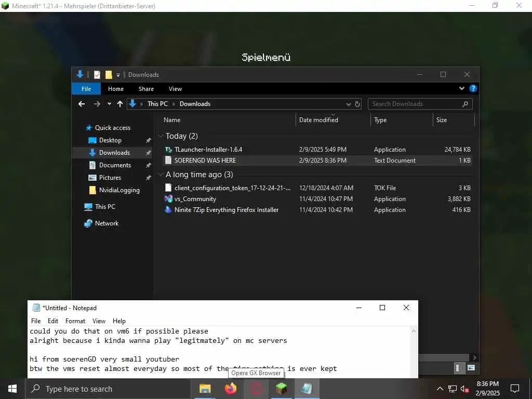Viewport: 532px width, 399px height.
Task: Open the notification center icon
Action: (515, 389)
